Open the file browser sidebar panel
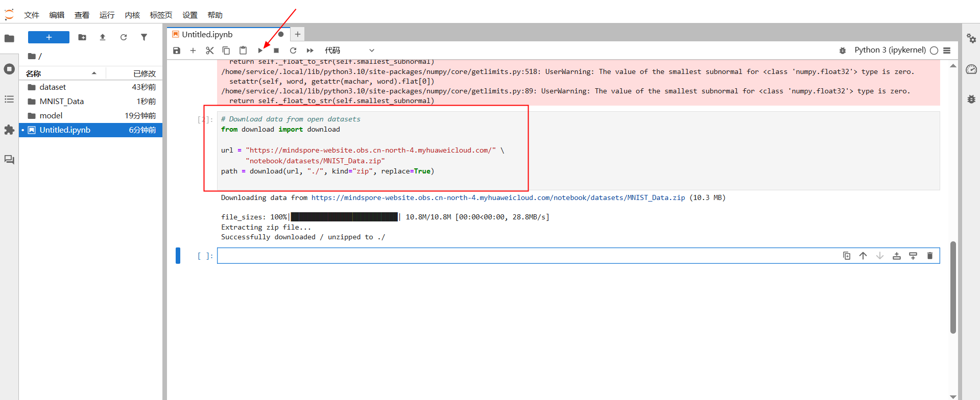 coord(9,38)
